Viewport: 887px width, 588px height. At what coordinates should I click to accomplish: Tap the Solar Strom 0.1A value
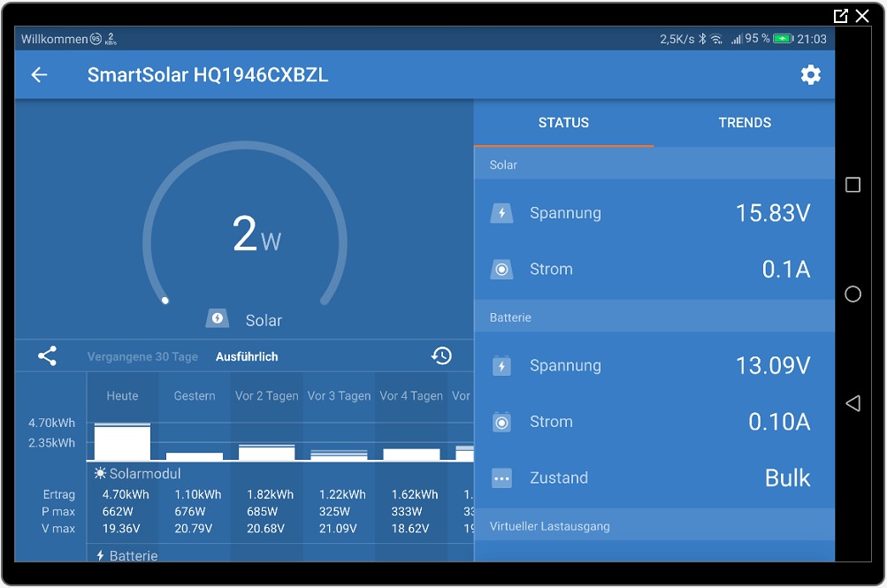(786, 269)
